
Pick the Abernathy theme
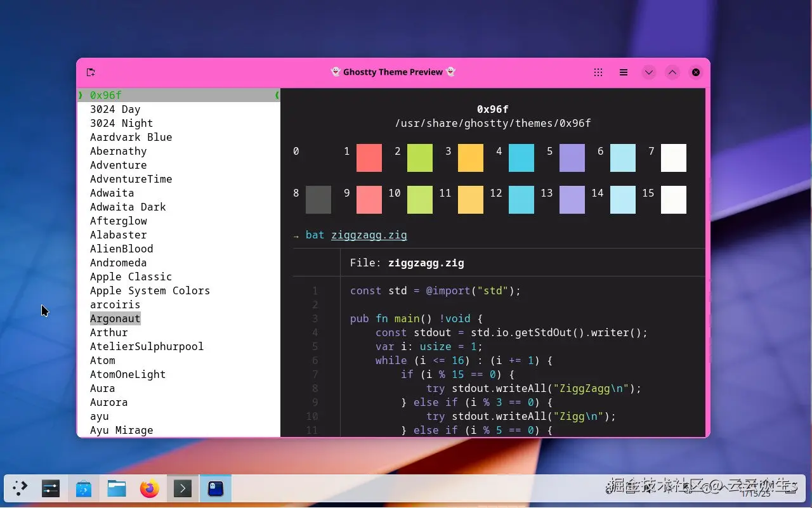click(118, 151)
